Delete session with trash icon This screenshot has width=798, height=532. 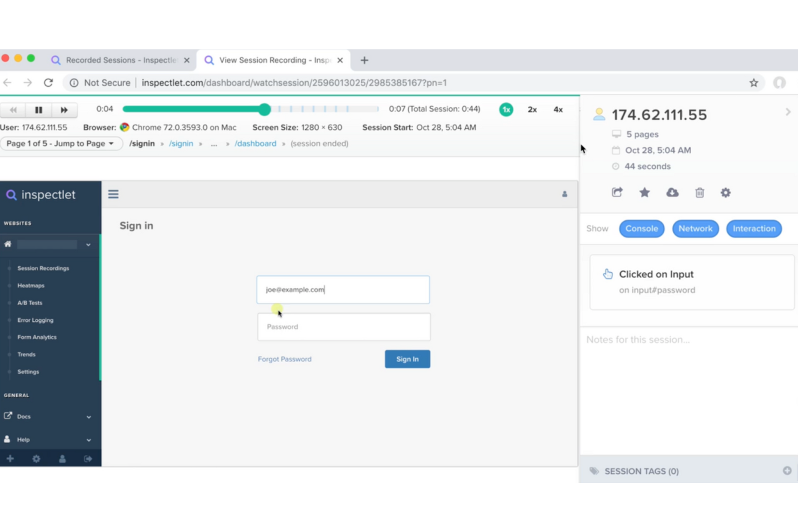click(x=700, y=192)
